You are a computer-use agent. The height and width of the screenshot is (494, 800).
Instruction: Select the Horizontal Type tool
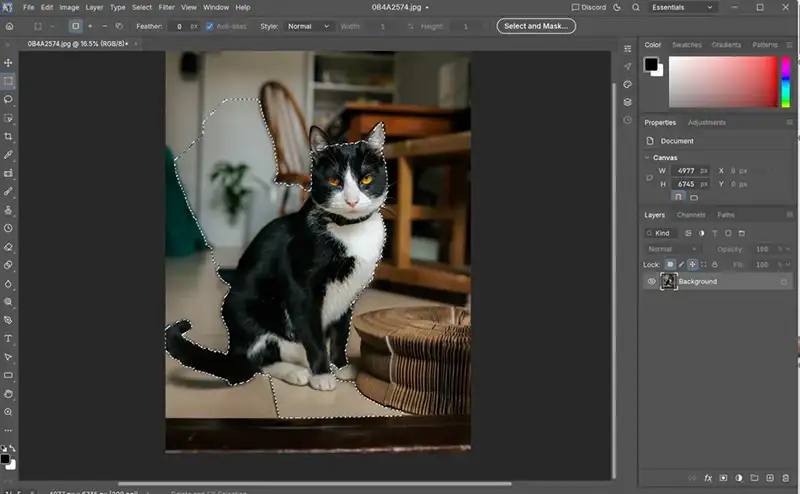click(8, 338)
